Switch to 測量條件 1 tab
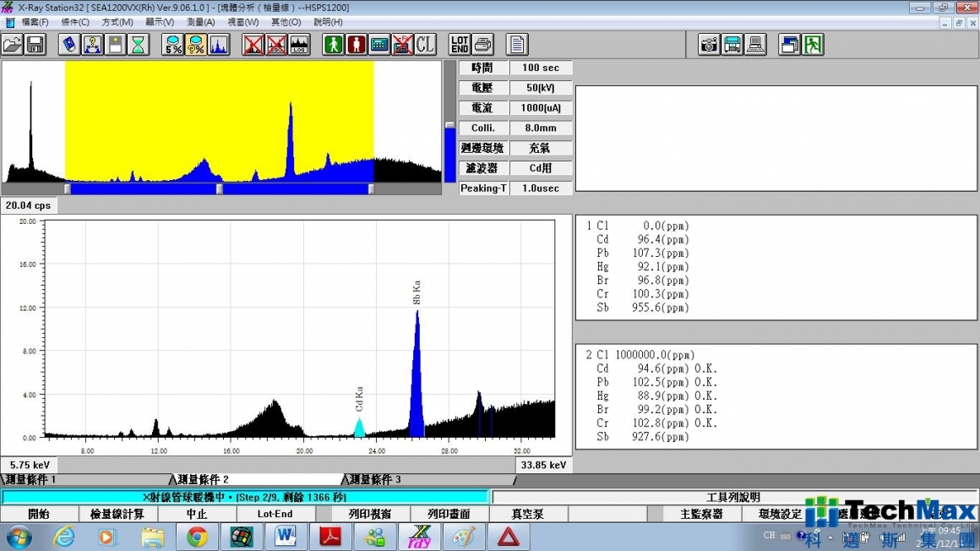 pyautogui.click(x=30, y=480)
